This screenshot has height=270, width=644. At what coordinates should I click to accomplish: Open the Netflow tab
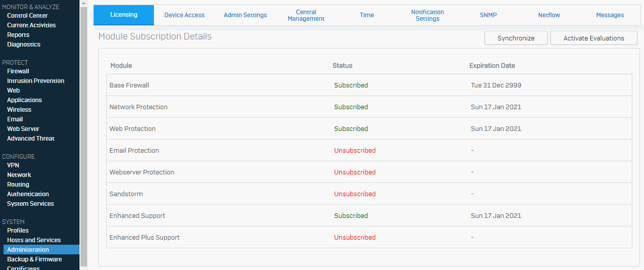click(x=549, y=15)
